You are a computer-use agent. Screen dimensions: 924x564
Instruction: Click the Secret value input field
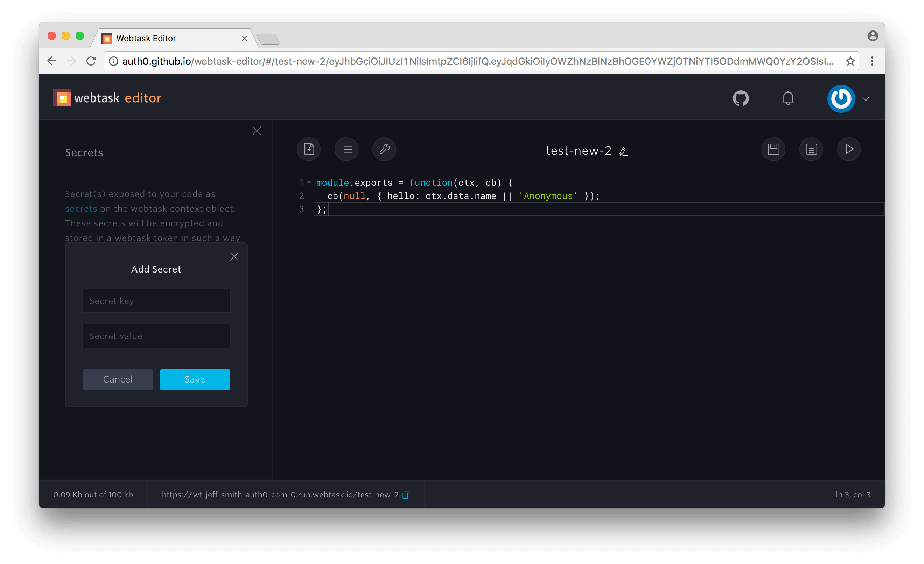156,336
